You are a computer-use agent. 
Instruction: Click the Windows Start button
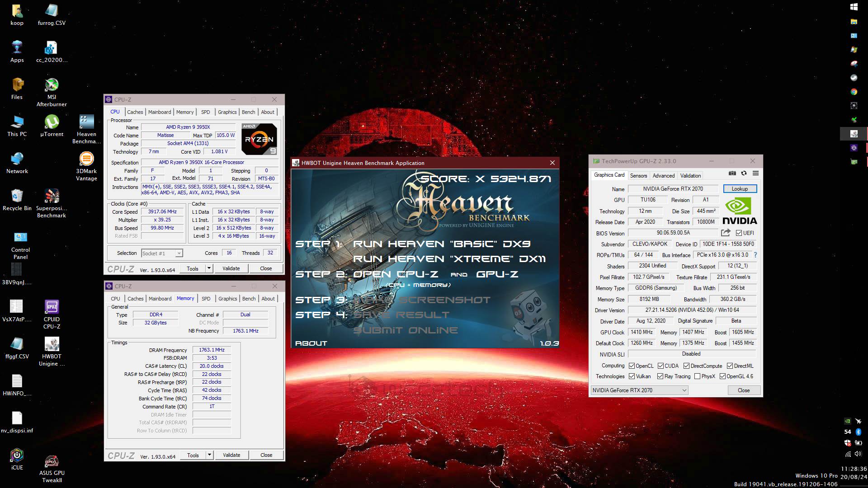pyautogui.click(x=854, y=7)
